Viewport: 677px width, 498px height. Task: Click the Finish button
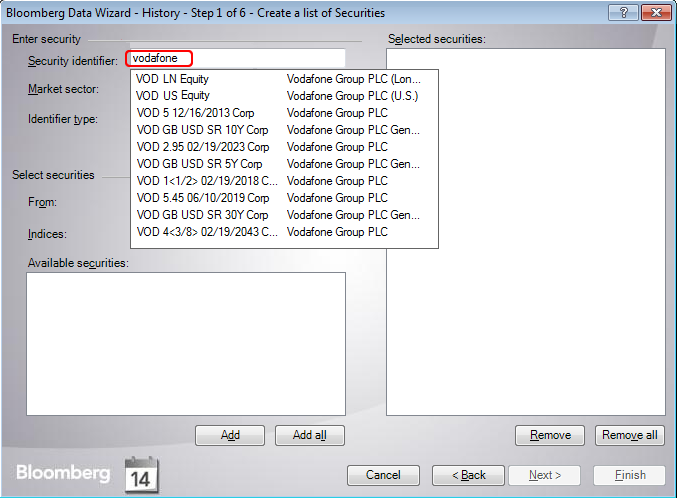(630, 475)
